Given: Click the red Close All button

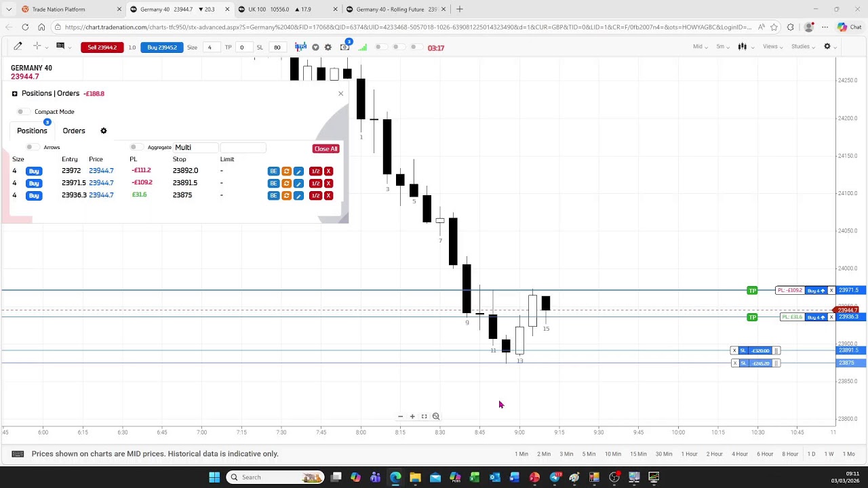Looking at the screenshot, I should click(x=325, y=148).
